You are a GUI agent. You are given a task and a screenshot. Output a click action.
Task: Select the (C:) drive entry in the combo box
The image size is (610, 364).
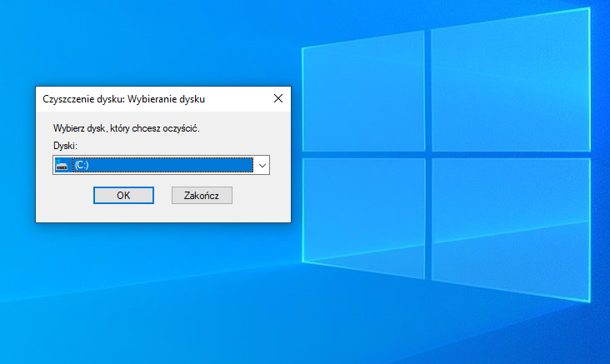point(162,165)
